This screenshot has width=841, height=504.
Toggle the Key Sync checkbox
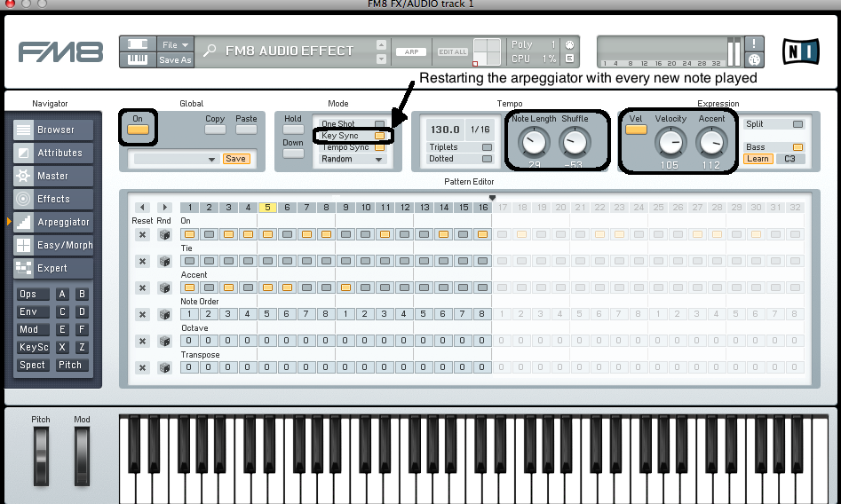tap(379, 136)
